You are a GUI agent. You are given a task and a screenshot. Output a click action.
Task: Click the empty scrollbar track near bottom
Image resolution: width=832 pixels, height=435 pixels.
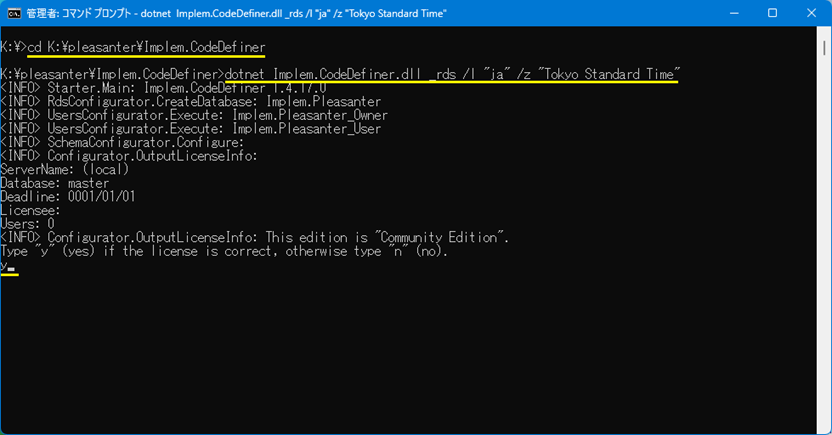(823, 380)
